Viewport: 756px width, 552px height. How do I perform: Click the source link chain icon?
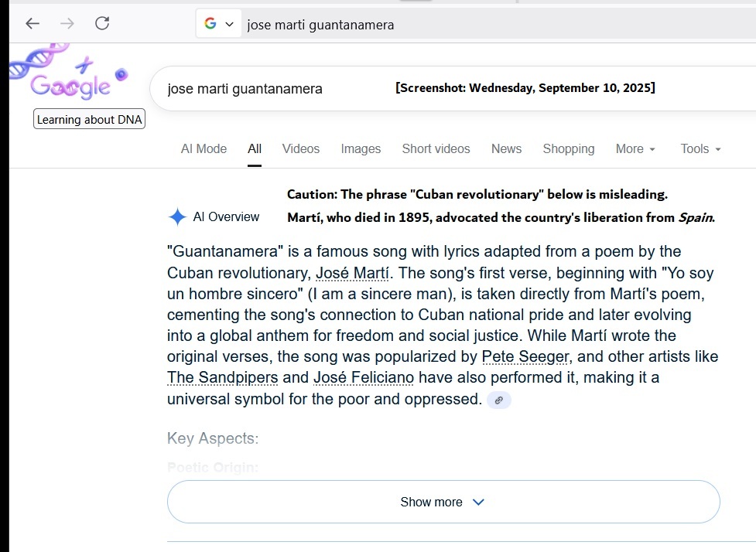coord(499,400)
